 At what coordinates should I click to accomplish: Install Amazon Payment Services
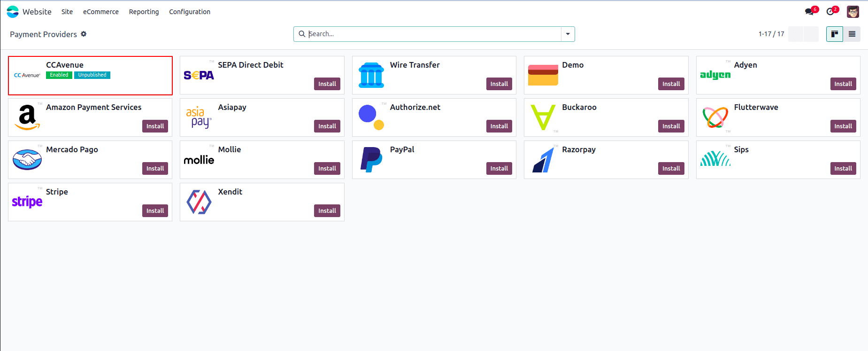(155, 126)
